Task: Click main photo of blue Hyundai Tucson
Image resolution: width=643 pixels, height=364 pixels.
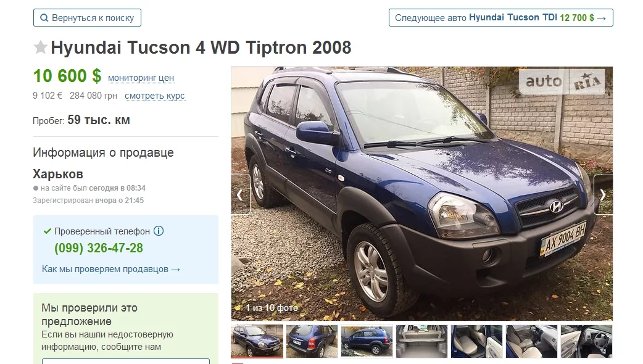Action: pos(422,194)
